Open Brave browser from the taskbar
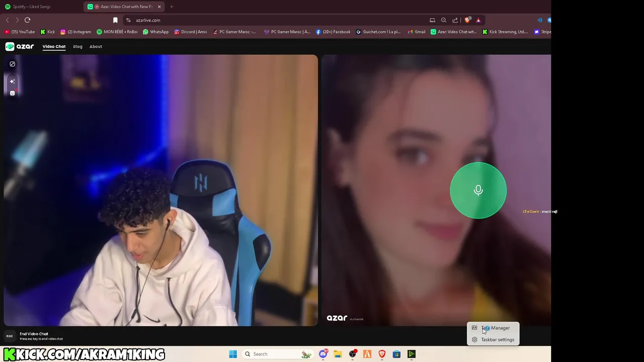Viewport: 644px width, 362px height. click(382, 354)
